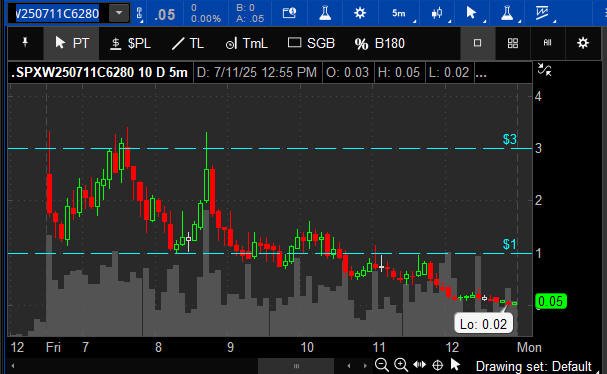
Task: Open drawing toolbar settings gear
Action: point(583,43)
